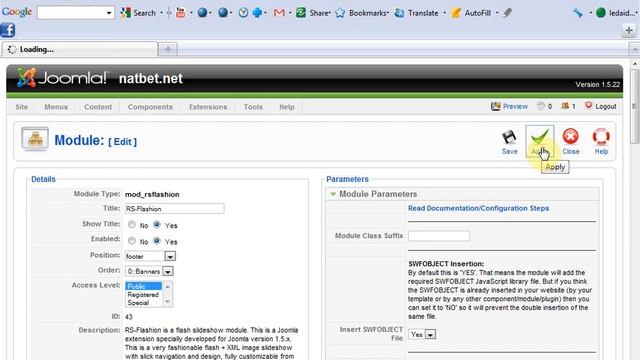Open the Gmail icon in Google toolbar
The image size is (640, 360).
pos(279,13)
